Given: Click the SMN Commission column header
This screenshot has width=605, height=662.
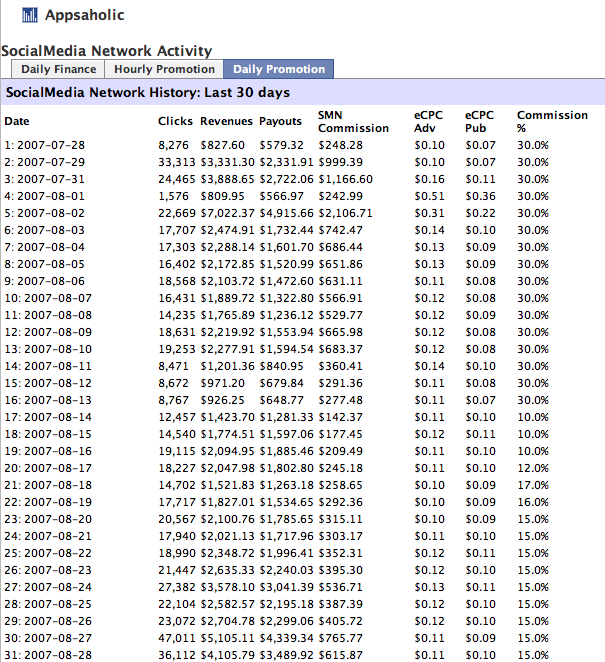Looking at the screenshot, I should tap(353, 121).
